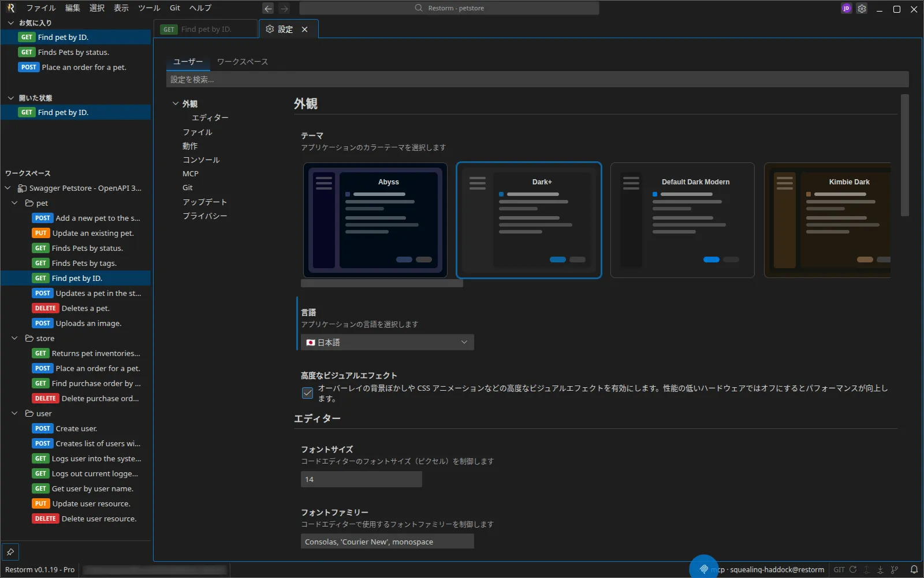Image resolution: width=924 pixels, height=578 pixels.
Task: Open the Find pet by ID editor tab
Action: click(206, 29)
